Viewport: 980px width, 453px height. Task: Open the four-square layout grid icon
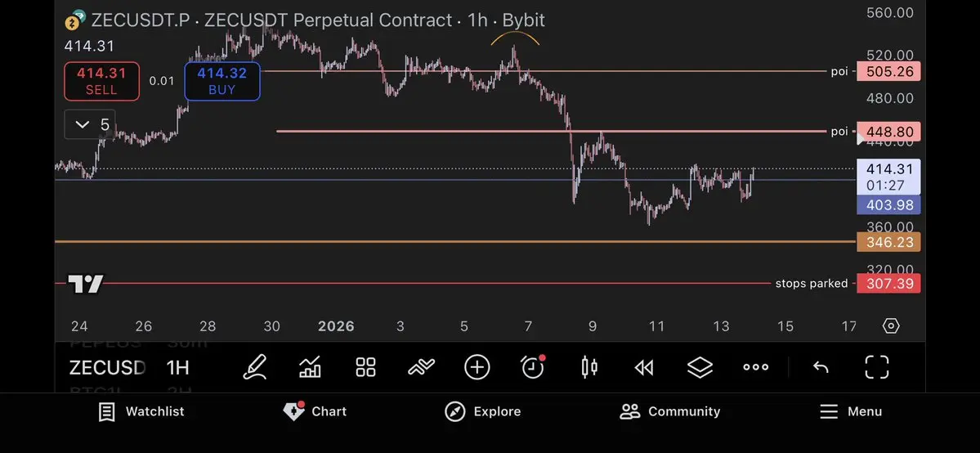365,367
